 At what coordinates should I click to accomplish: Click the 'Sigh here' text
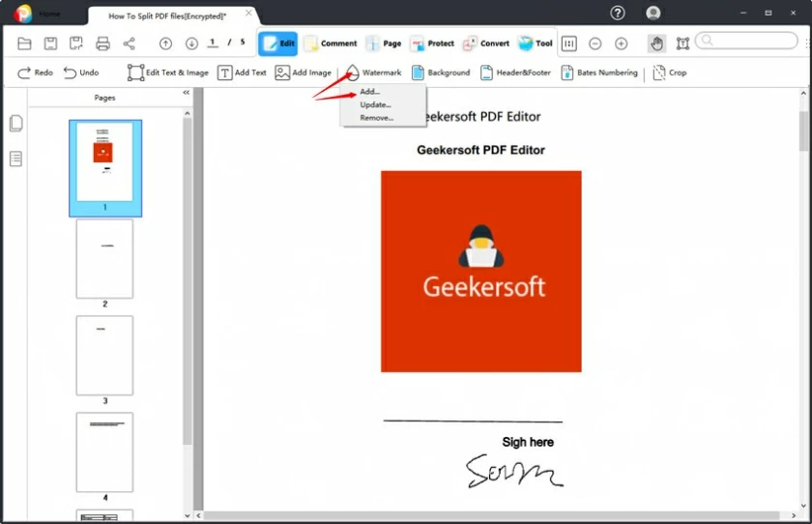pos(528,442)
